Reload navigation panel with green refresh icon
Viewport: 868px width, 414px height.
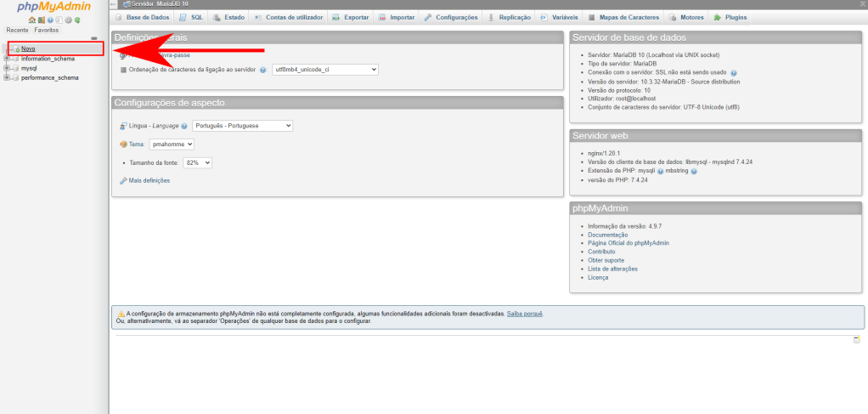click(x=77, y=20)
